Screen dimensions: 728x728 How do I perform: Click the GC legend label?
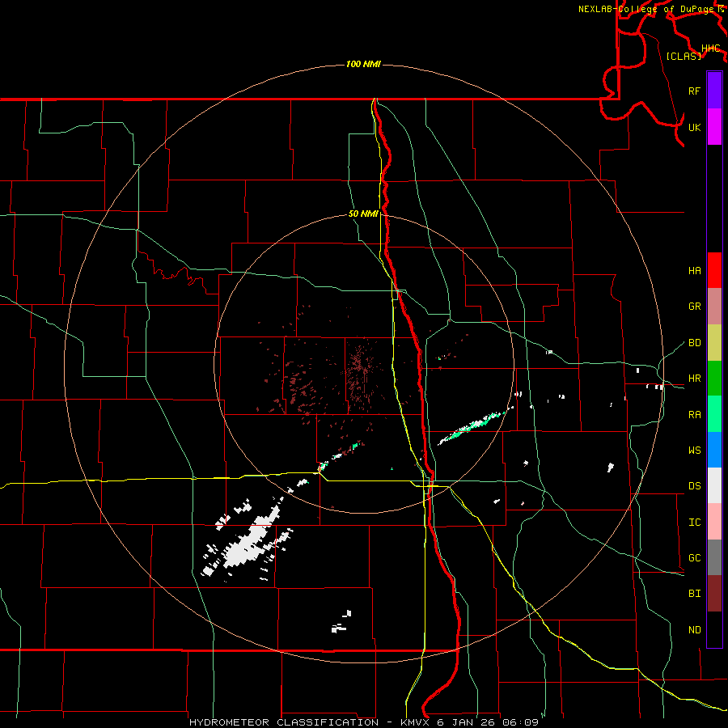[694, 558]
